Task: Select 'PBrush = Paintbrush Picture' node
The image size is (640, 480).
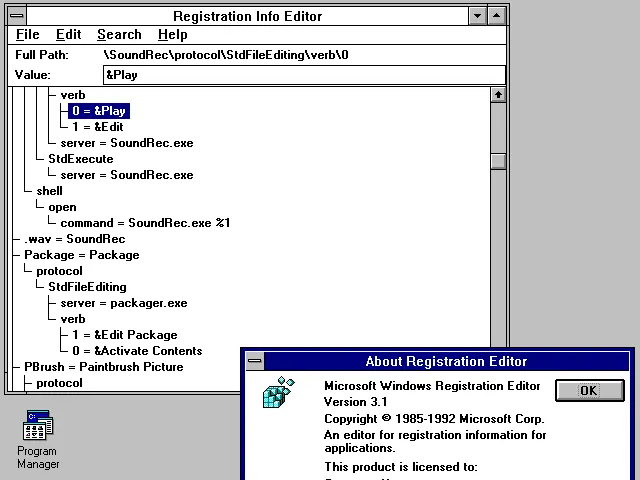Action: tap(104, 367)
